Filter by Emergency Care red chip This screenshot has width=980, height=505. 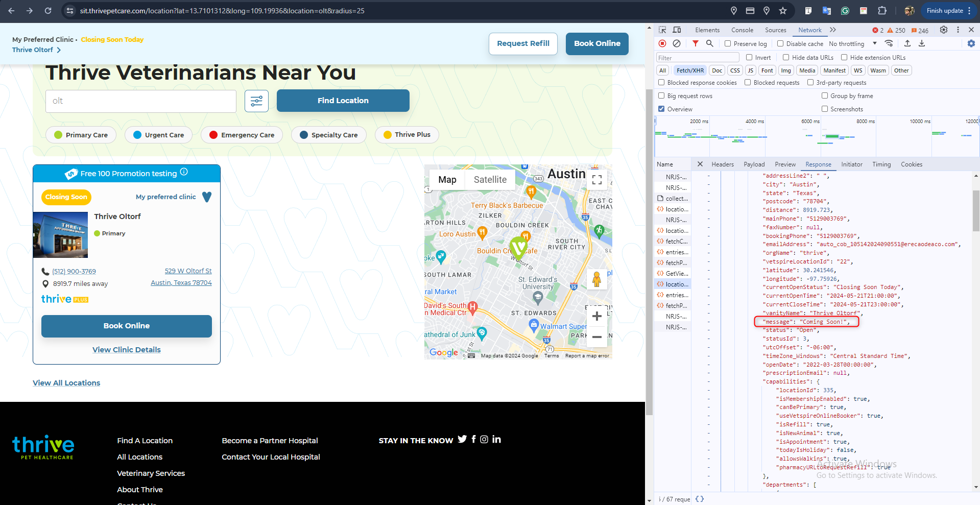coord(242,135)
